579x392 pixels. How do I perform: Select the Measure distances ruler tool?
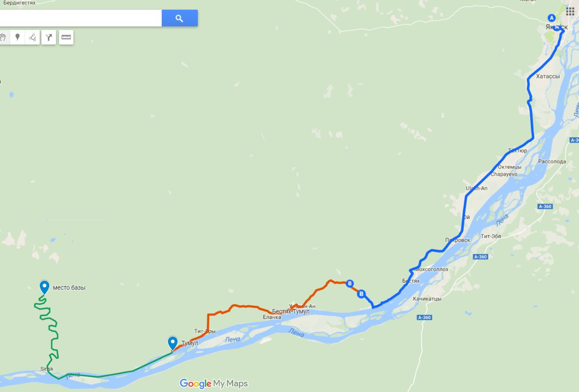pyautogui.click(x=66, y=37)
